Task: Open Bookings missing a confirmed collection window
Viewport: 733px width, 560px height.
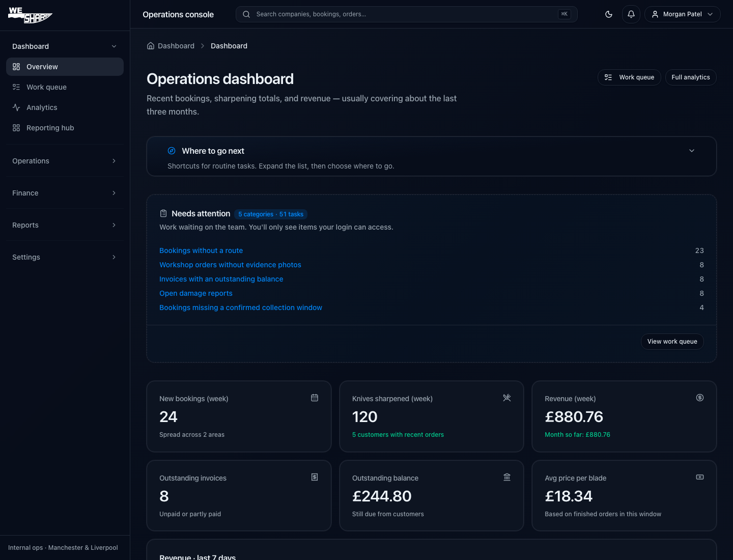Action: click(x=241, y=307)
